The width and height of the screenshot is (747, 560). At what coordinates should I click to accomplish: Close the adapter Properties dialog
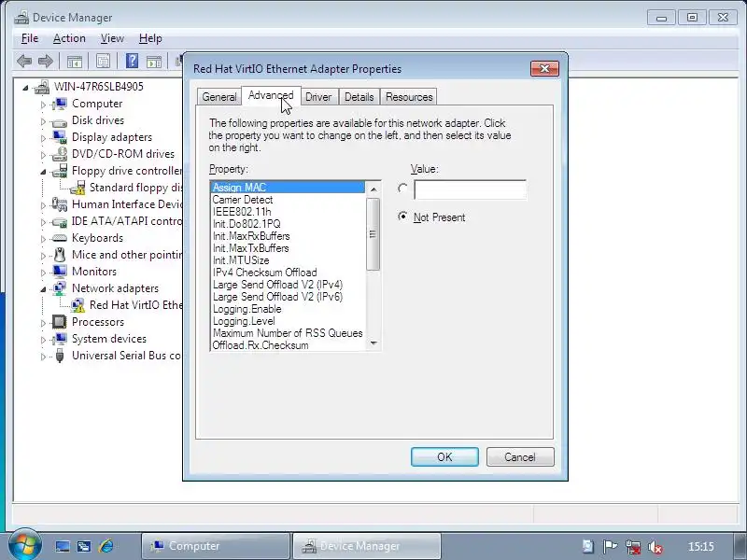coord(544,68)
